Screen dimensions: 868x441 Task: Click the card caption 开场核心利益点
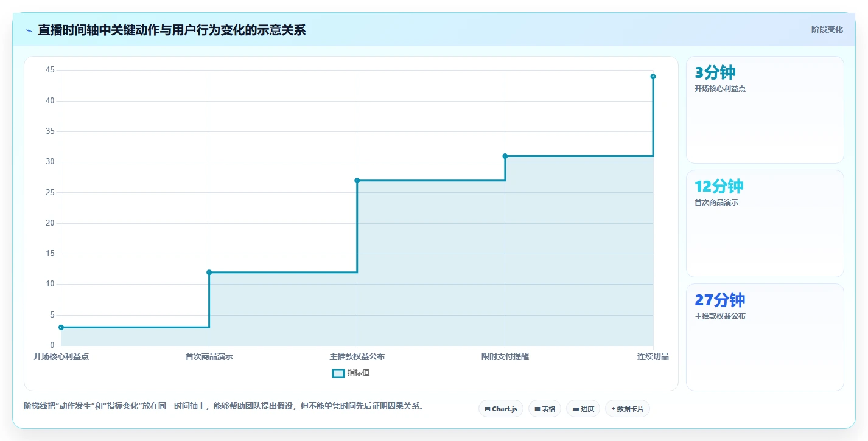(720, 88)
